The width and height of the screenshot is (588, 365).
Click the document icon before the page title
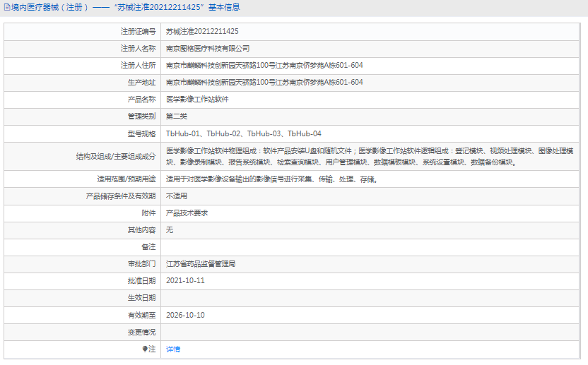(x=7, y=7)
